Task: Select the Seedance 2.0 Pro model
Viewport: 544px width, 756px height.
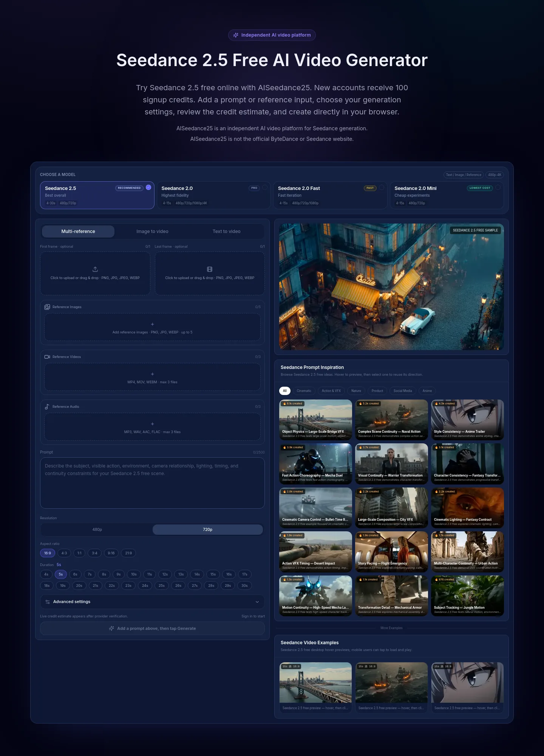Action: click(x=214, y=195)
